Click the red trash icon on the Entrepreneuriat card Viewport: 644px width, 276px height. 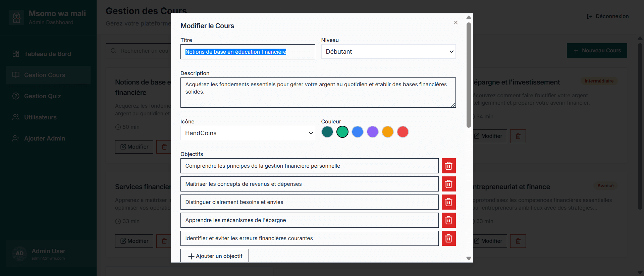(x=518, y=241)
